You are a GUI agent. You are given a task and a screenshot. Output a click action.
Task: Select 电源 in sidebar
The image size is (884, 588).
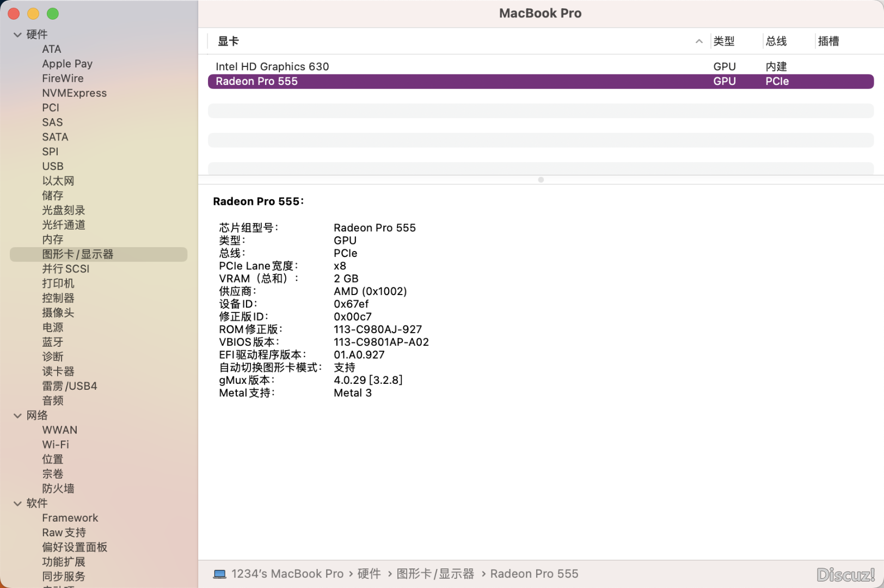click(x=53, y=328)
